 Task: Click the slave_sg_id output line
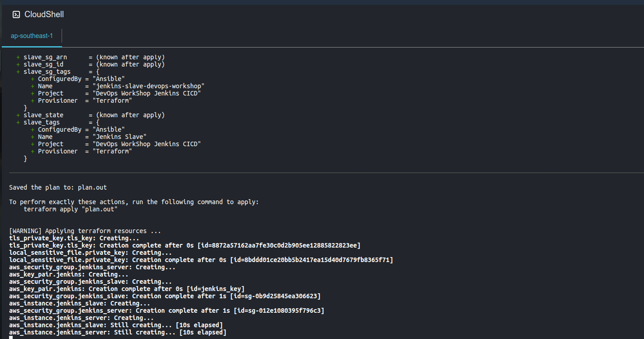pyautogui.click(x=91, y=64)
